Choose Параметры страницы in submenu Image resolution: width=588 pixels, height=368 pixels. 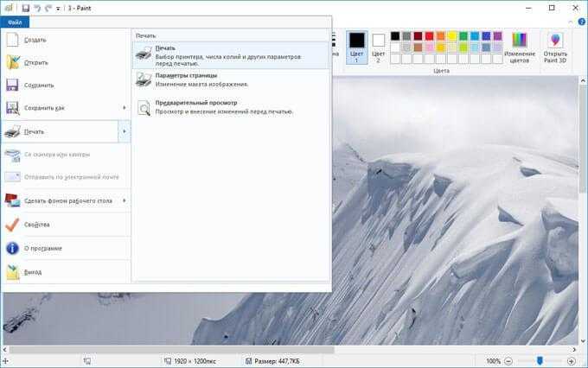tap(231, 79)
